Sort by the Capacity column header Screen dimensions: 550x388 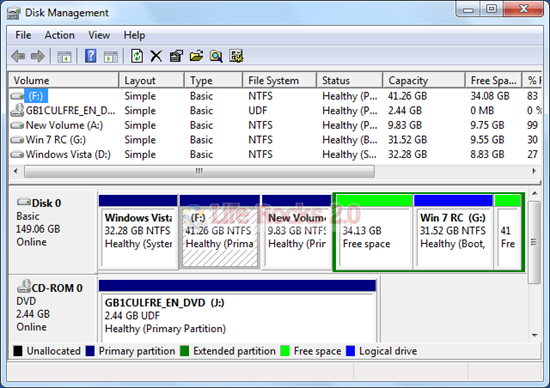tap(424, 80)
